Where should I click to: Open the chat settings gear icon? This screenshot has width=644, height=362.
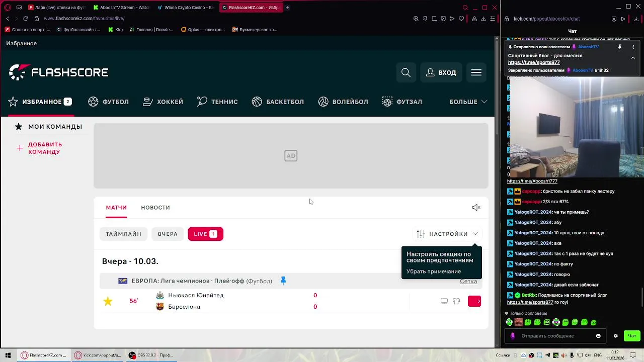(x=615, y=336)
